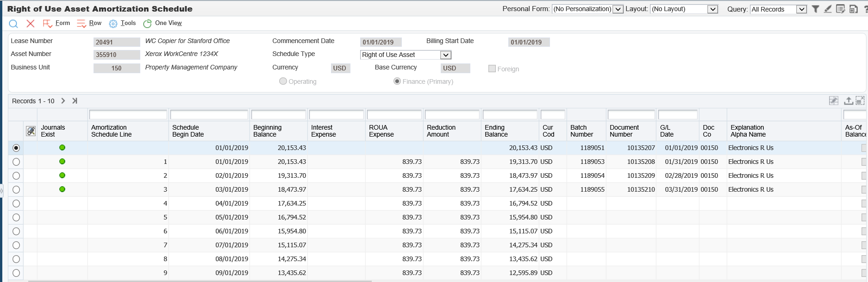Click the Batch Number column header
Screen dimensions: 868x282
tap(587, 131)
